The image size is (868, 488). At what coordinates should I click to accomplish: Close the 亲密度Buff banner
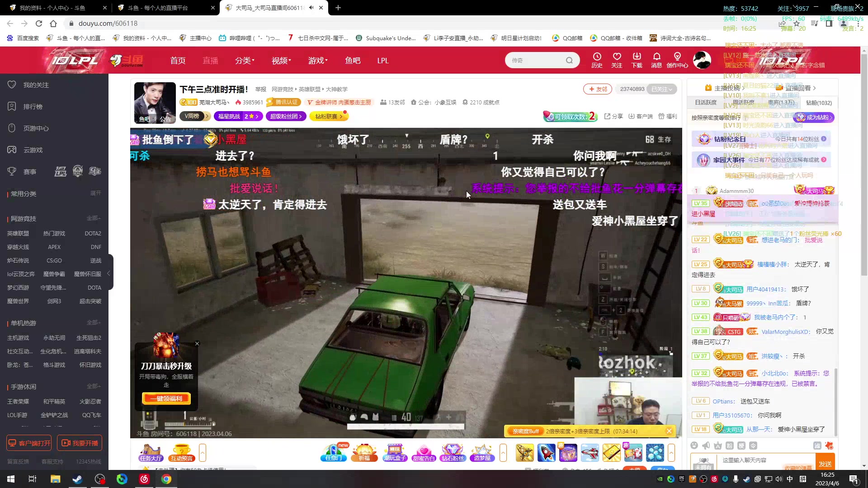(x=669, y=431)
